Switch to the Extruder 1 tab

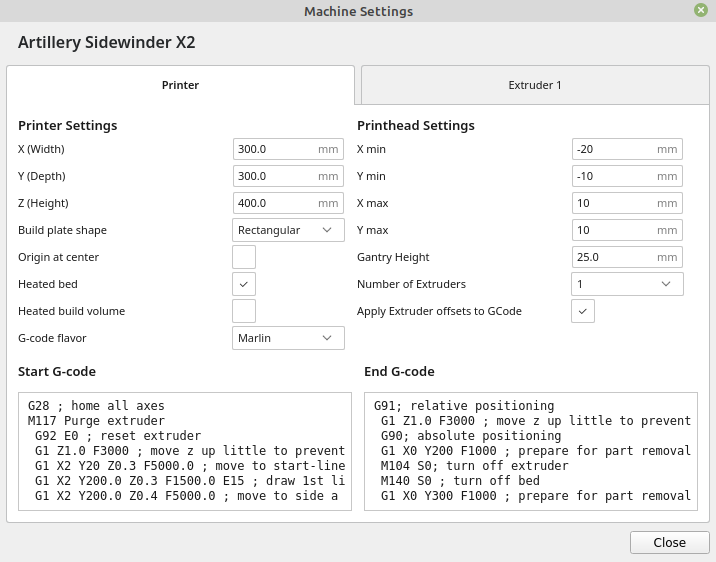535,85
